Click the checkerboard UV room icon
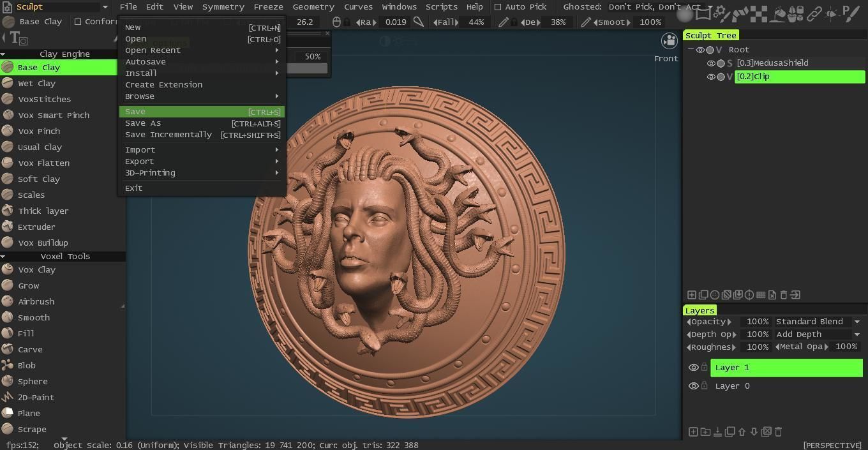Screen dimensions: 868x450 pos(759,13)
